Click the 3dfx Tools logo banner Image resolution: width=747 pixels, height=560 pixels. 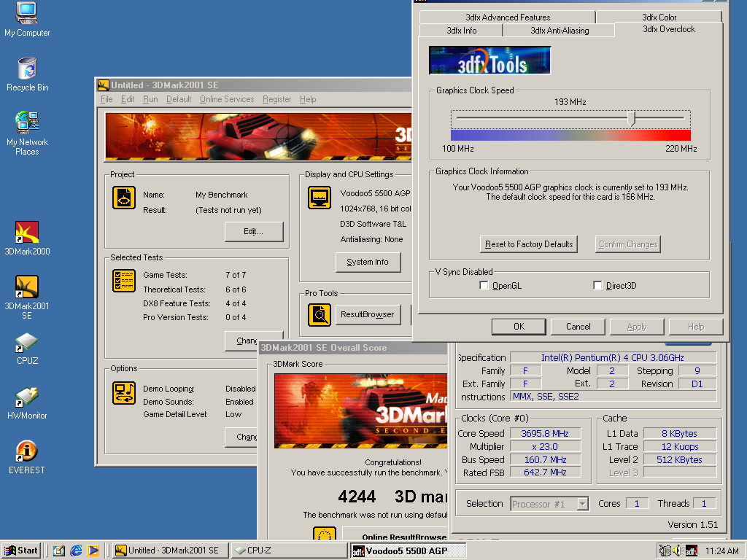[x=489, y=60]
